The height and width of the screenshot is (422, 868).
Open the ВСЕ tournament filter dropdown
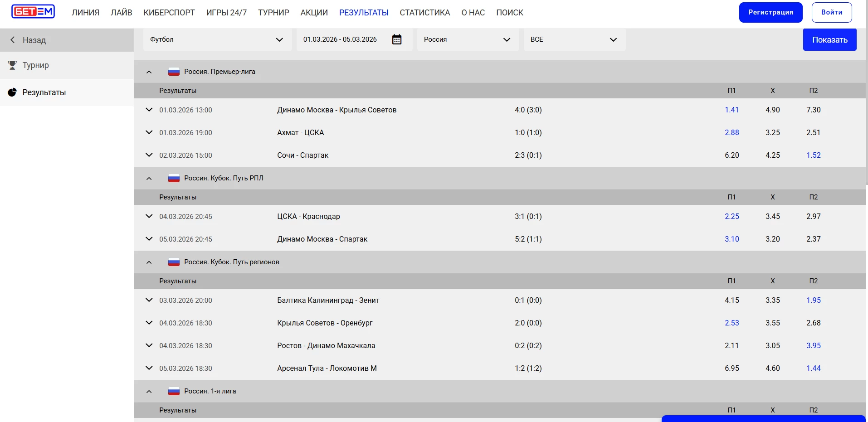pos(574,39)
